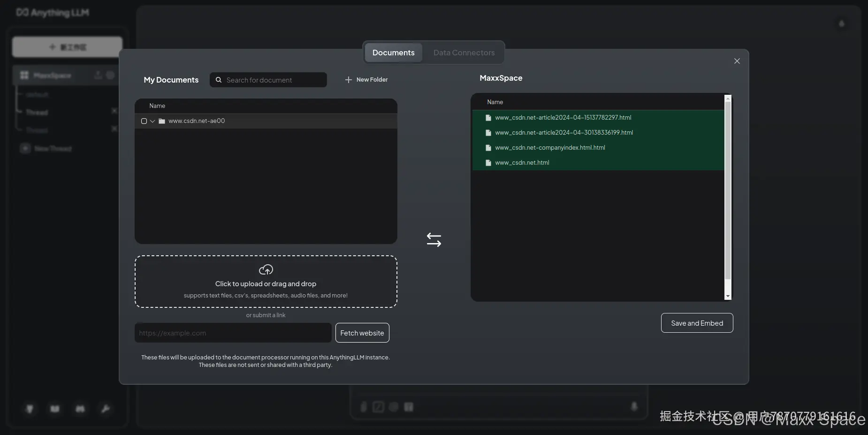868x435 pixels.
Task: Click the magnifier icon in document search
Action: coord(219,80)
